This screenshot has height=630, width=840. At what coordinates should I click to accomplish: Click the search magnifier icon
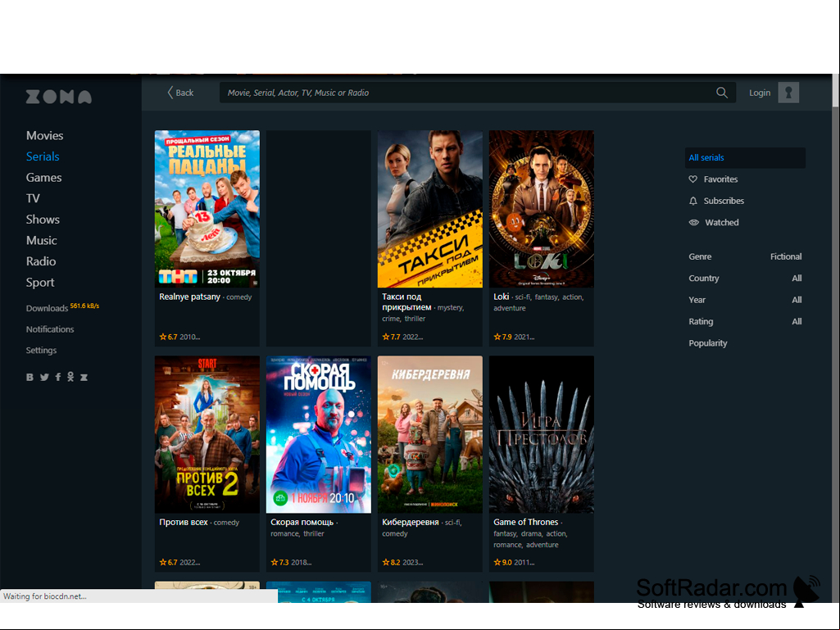[722, 93]
